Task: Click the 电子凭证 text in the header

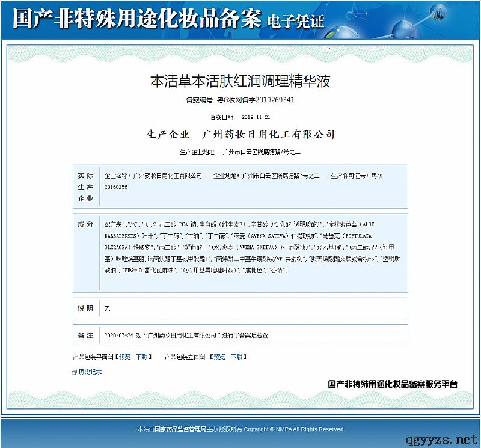Action: pyautogui.click(x=294, y=21)
